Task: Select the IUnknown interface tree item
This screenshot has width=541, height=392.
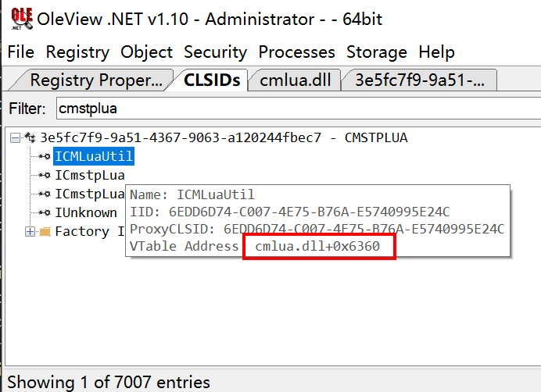Action: [x=86, y=212]
